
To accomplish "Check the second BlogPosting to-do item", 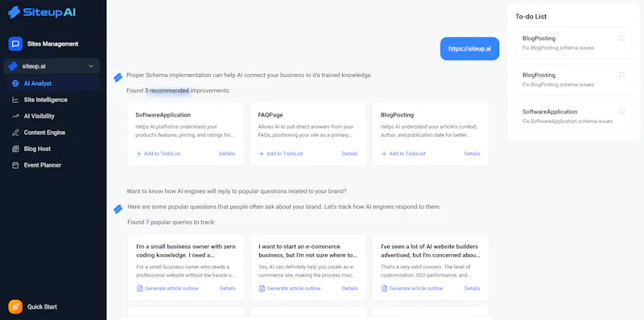I will pos(621,75).
